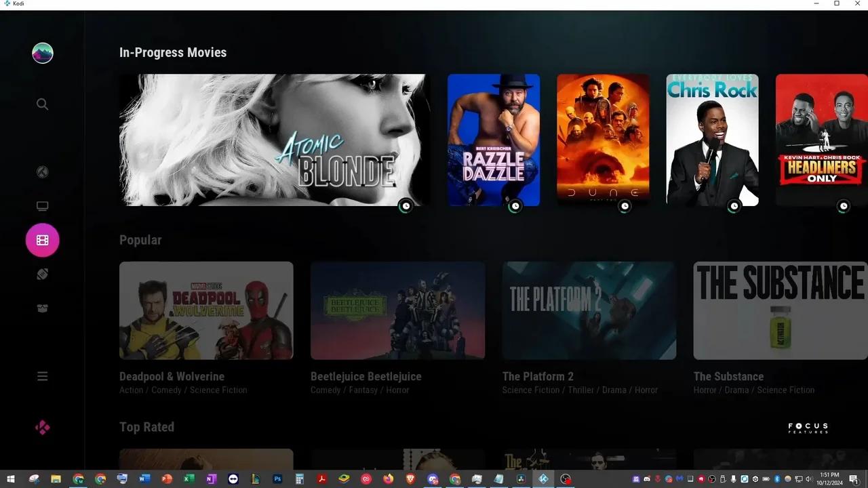Screen dimensions: 868x488
Task: Resume playback on Atomic Blonde
Action: pyautogui.click(x=275, y=140)
